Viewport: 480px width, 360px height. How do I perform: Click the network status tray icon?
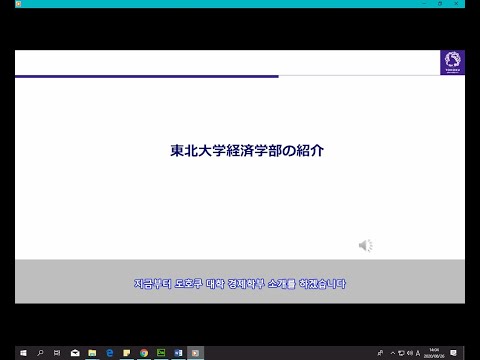tap(401, 353)
